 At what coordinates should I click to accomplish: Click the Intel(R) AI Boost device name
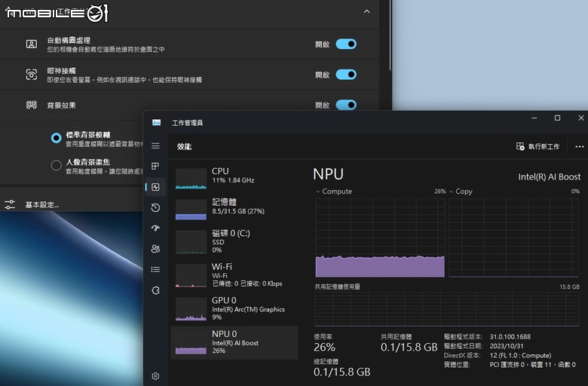pos(550,176)
